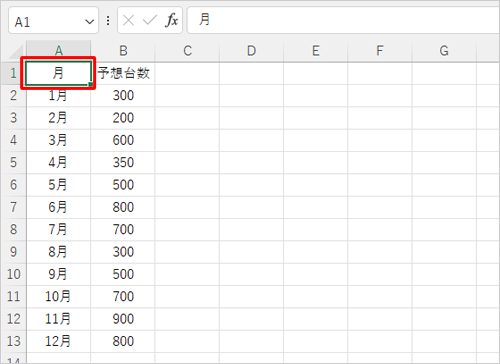
Task: Select column B header
Action: tap(123, 51)
